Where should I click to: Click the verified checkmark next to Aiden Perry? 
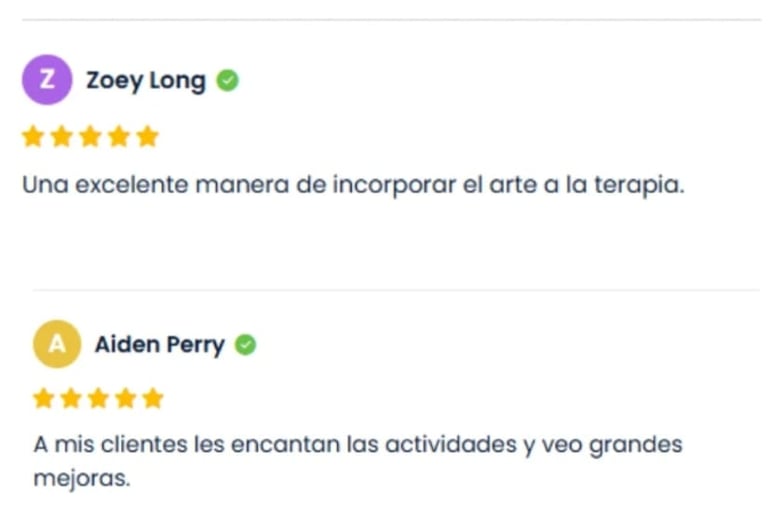click(245, 345)
